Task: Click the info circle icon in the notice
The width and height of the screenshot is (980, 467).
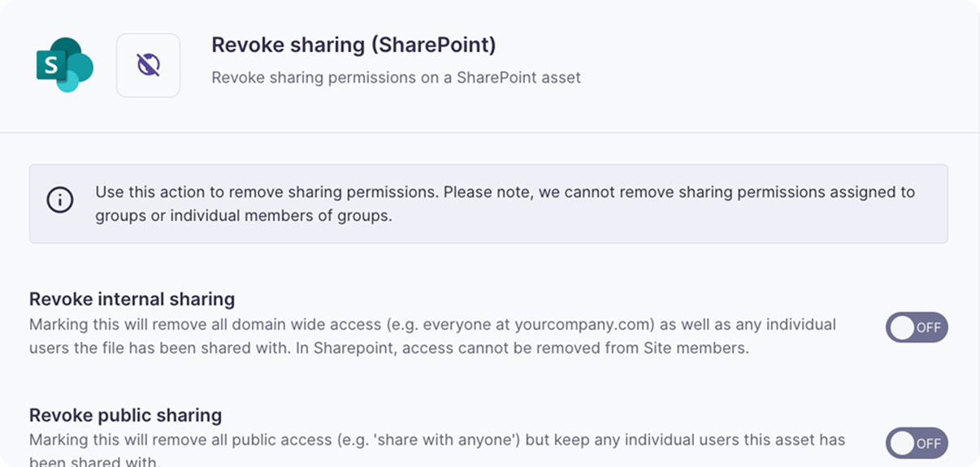Action: coord(60,200)
